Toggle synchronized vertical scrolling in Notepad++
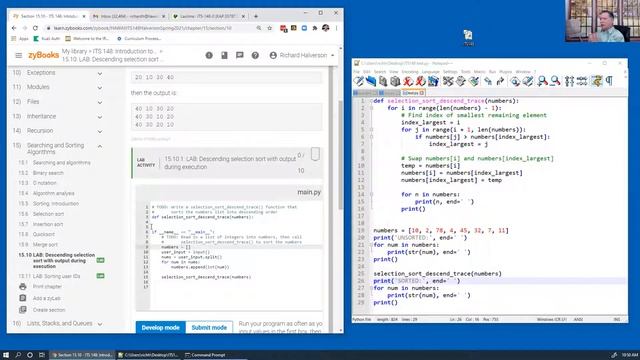The image size is (640, 360). point(569,81)
